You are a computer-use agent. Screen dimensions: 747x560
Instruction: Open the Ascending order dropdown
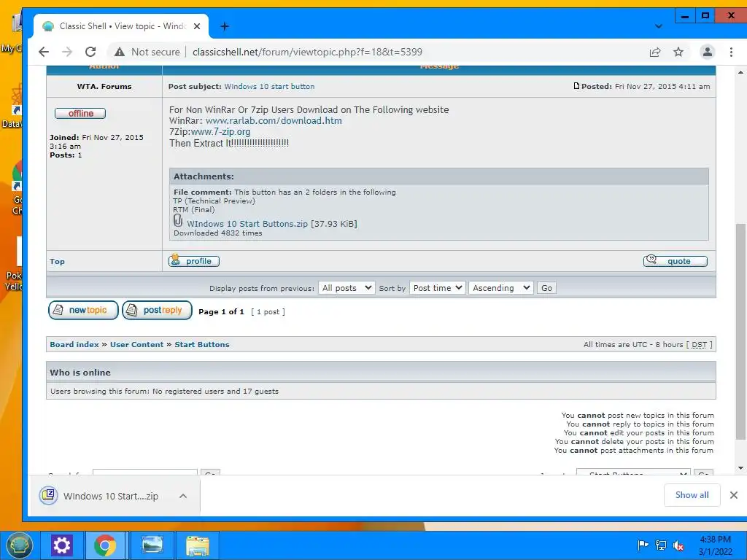pos(500,288)
